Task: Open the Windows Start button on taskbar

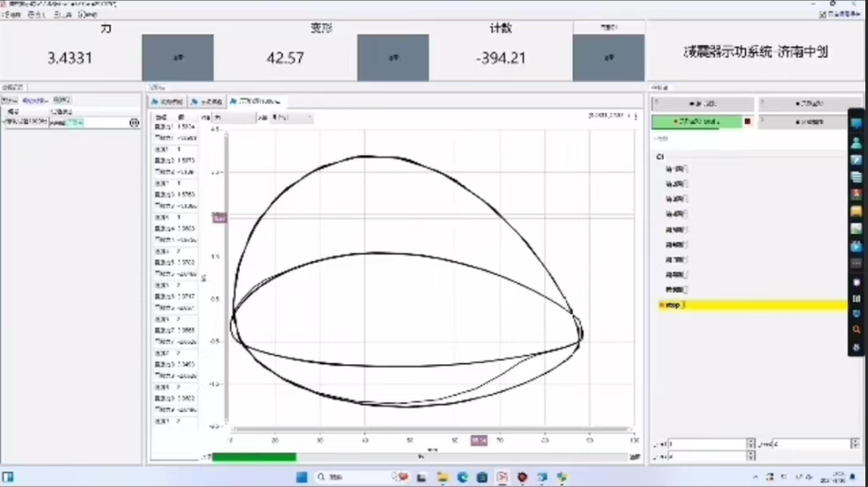Action: [301, 476]
